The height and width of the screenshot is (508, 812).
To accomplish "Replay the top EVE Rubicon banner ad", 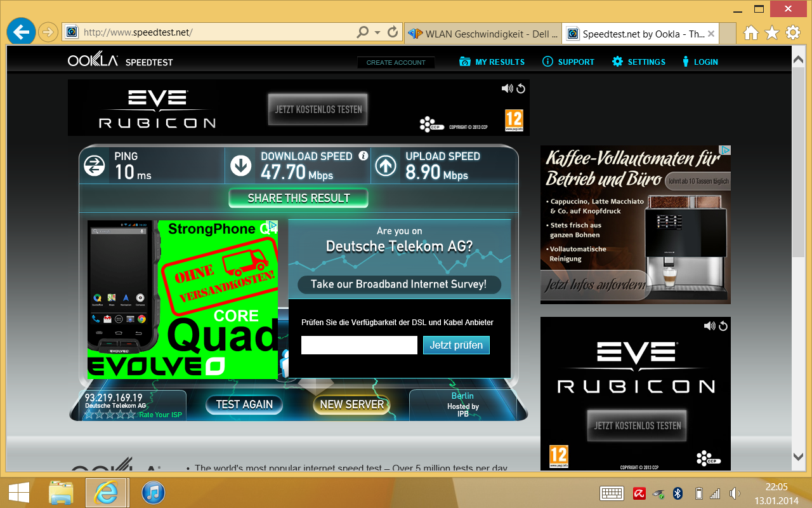I will point(521,88).
